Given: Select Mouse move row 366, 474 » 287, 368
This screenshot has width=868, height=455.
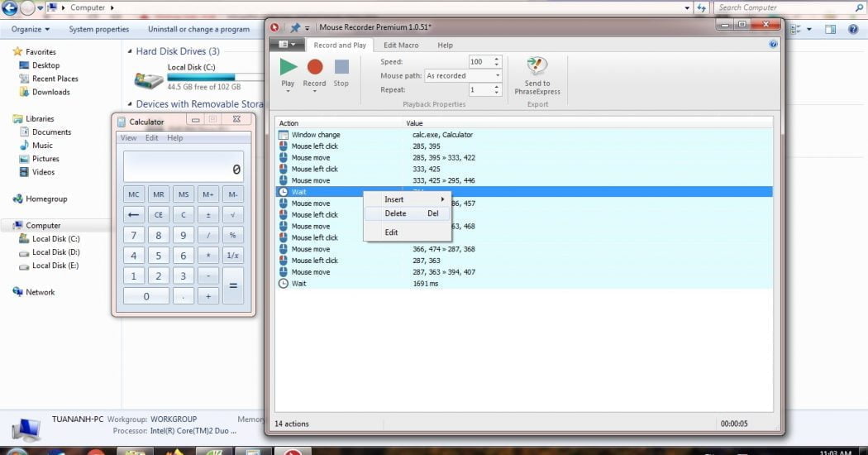Looking at the screenshot, I should pyautogui.click(x=523, y=249).
